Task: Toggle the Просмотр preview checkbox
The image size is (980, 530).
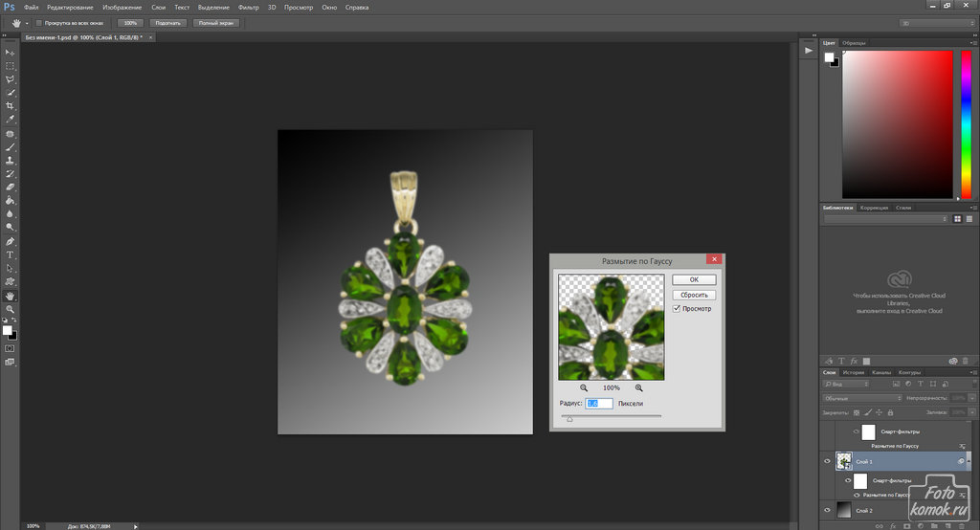Action: [x=677, y=309]
